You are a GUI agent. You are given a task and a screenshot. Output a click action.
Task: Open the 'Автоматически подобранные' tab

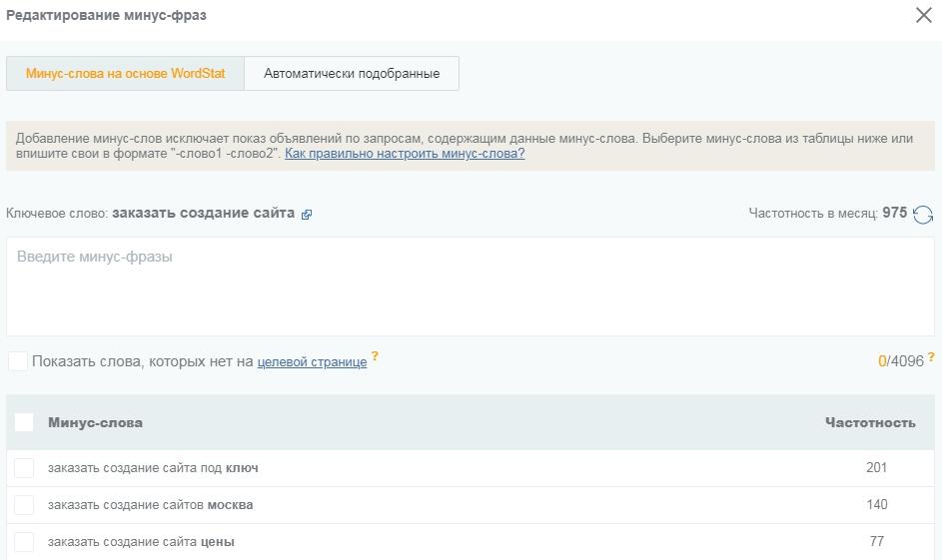point(352,74)
